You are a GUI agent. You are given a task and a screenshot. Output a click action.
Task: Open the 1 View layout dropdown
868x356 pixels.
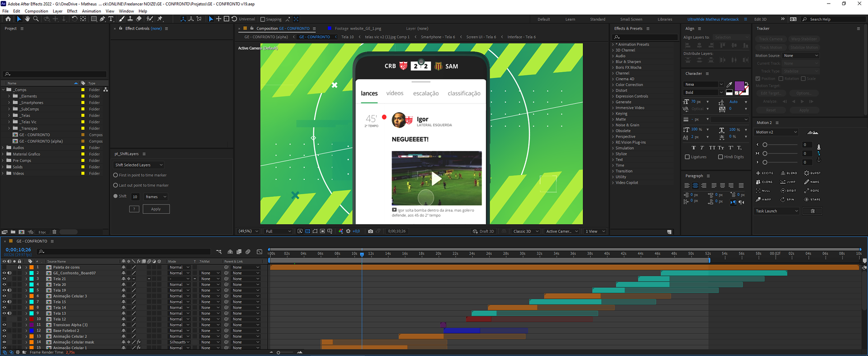[x=595, y=231]
